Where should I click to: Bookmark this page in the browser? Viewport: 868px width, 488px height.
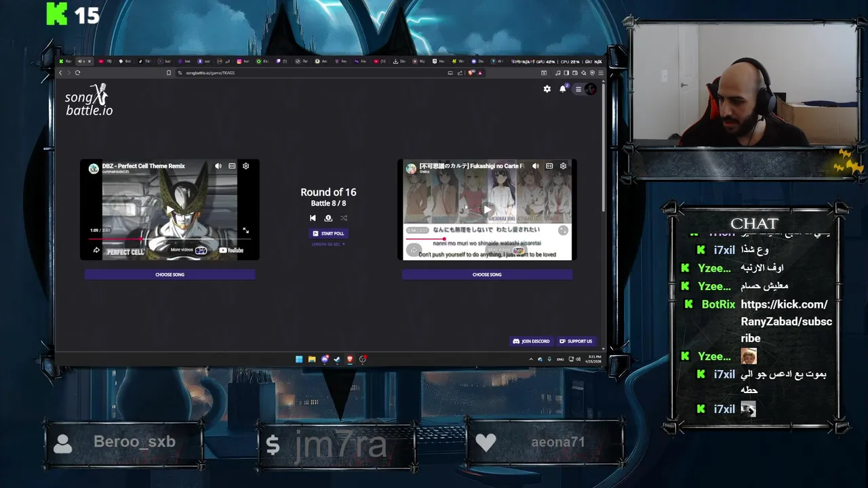click(168, 73)
